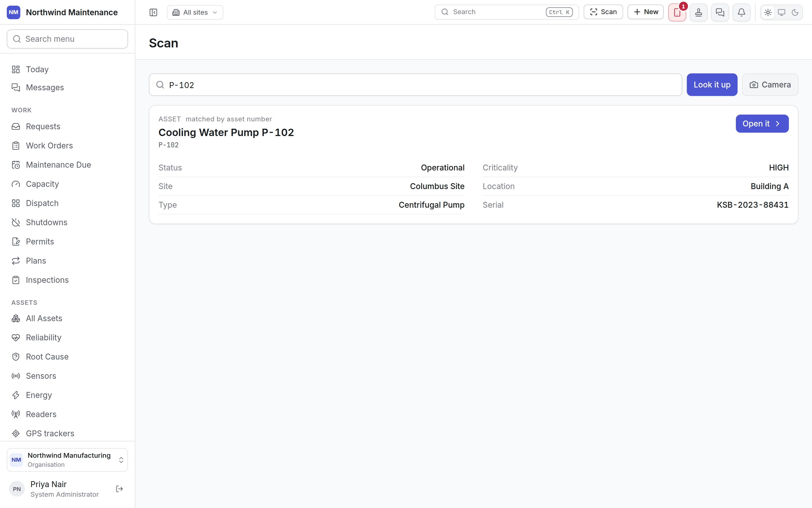Open Dispatch grid icon item

(67, 203)
